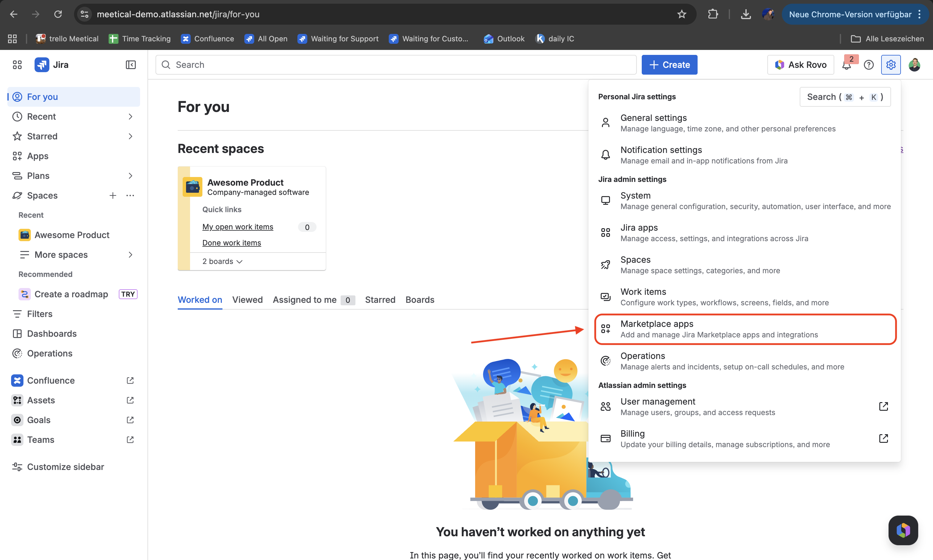933x560 pixels.
Task: Open Notification settings menu item
Action: pos(744,155)
